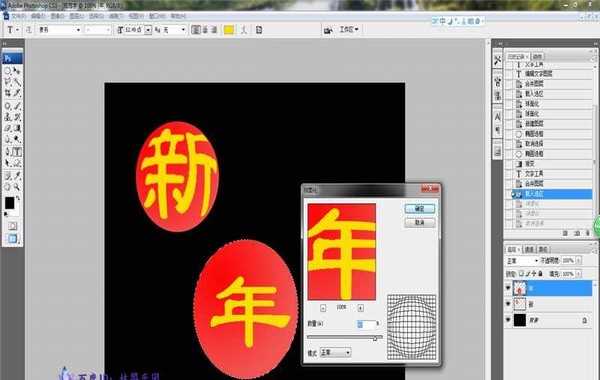Toggle lock transparent pixels in Layers panel
Screen dimensions: 600x380
[521, 274]
